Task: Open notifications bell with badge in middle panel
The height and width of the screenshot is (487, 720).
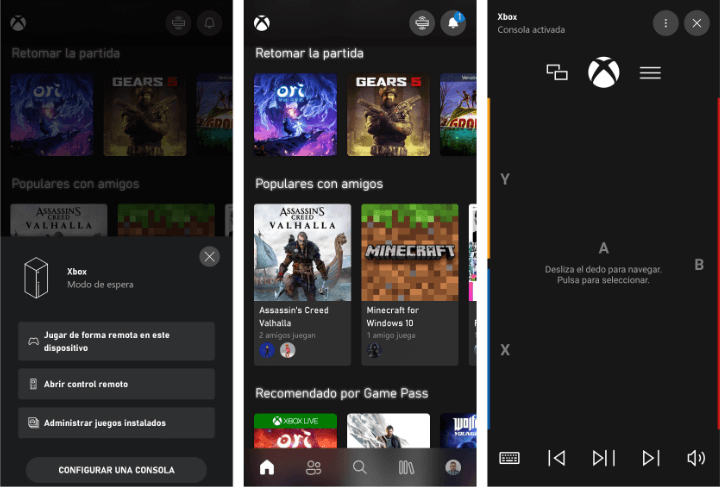Action: 453,22
